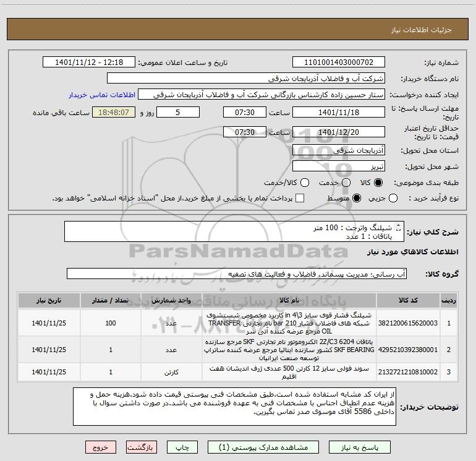This screenshot has width=476, height=461.
Task: Click the بازگشت back button
Action: click(142, 447)
